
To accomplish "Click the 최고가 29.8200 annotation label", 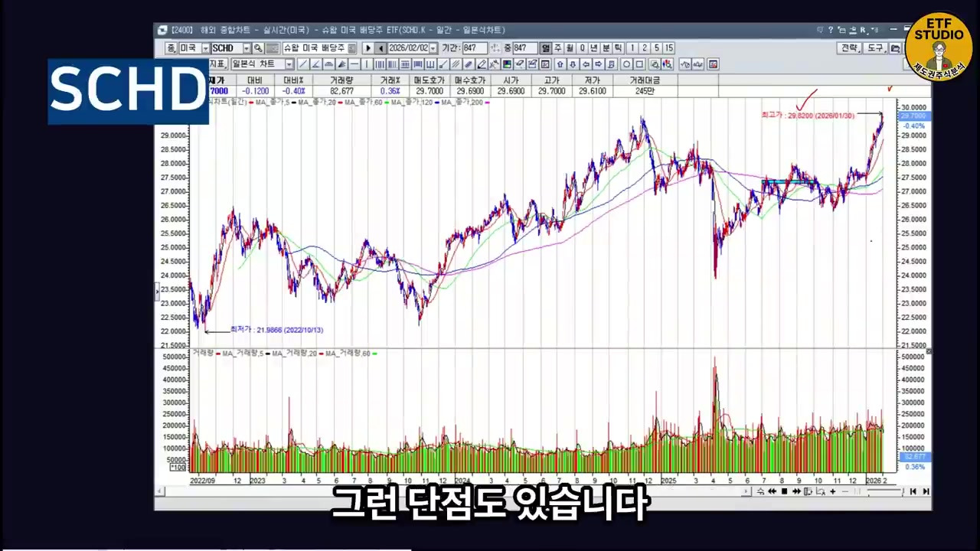I will [808, 116].
